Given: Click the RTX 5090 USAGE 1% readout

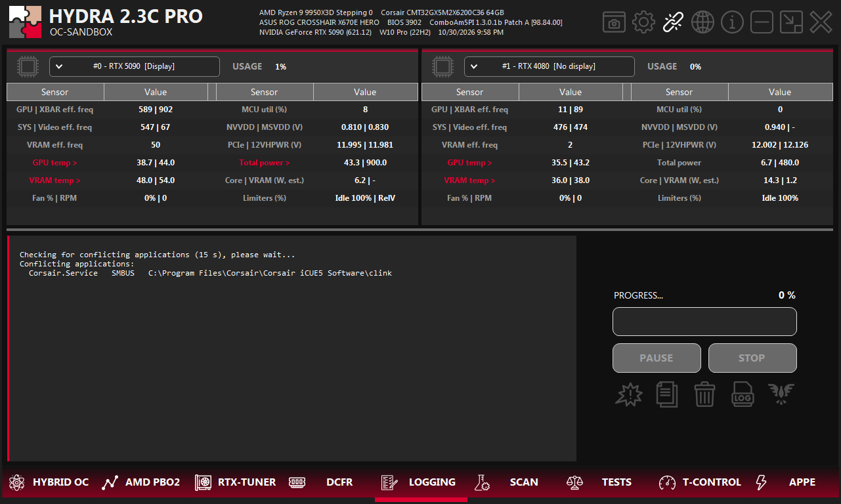Looking at the screenshot, I should click(x=259, y=66).
